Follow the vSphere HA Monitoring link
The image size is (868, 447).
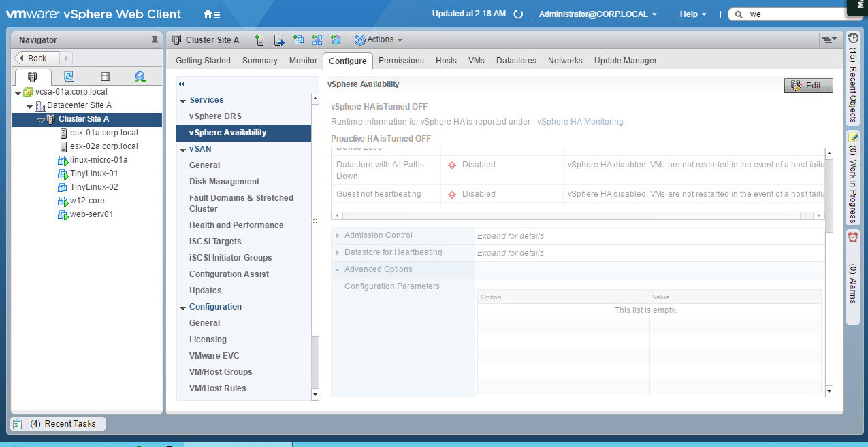pyautogui.click(x=579, y=122)
